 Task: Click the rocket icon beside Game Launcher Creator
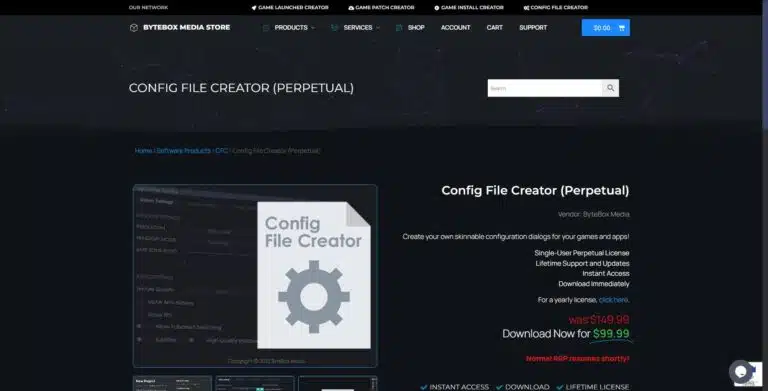254,8
